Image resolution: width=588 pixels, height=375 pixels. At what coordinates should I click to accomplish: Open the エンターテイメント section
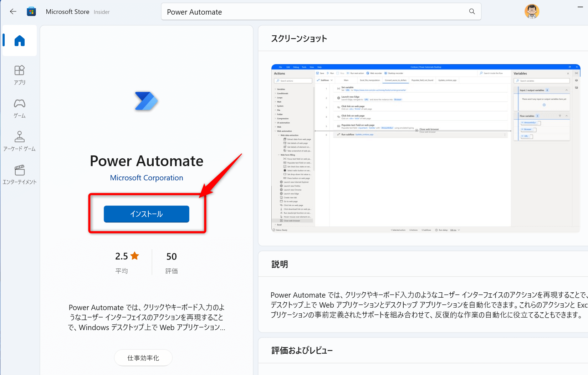pyautogui.click(x=19, y=174)
